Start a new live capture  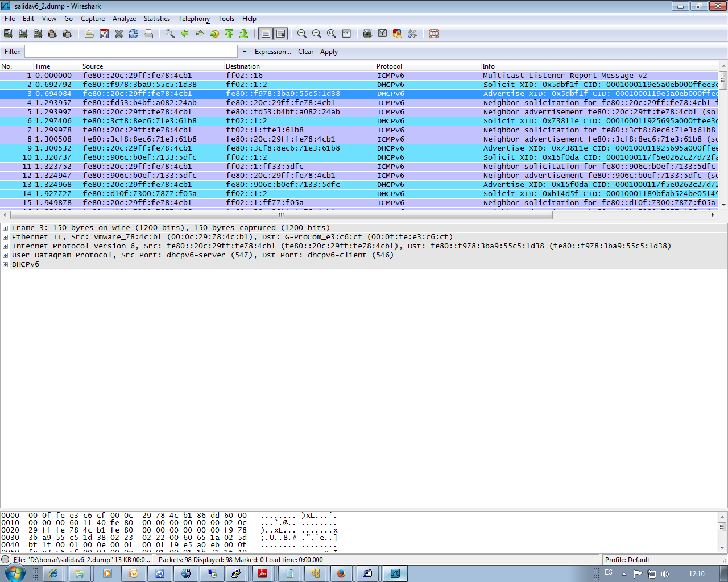point(38,34)
